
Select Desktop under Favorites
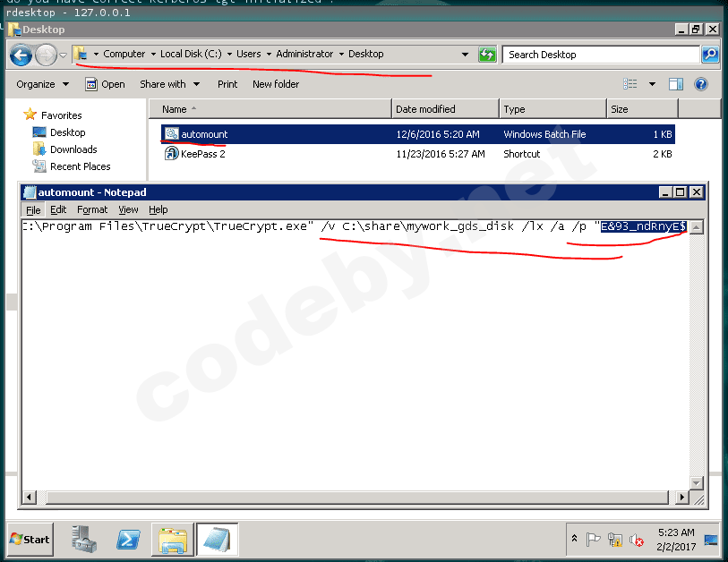click(68, 132)
